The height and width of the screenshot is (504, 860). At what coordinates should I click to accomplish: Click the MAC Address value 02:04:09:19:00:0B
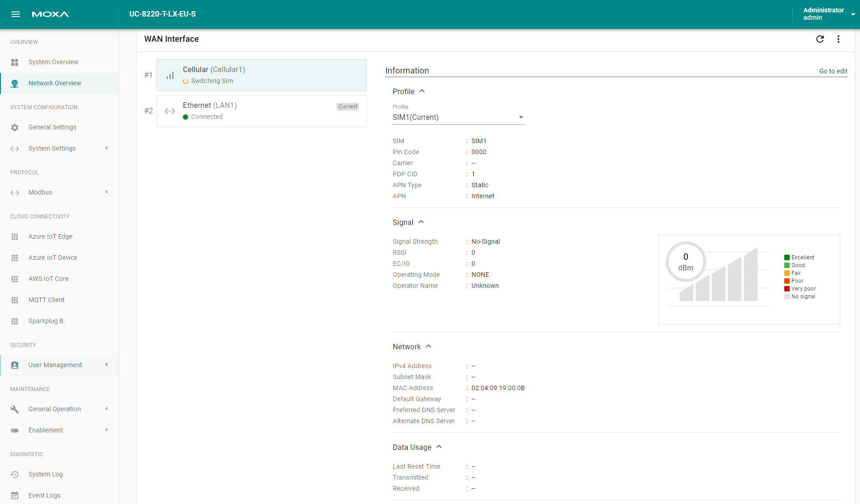click(498, 388)
